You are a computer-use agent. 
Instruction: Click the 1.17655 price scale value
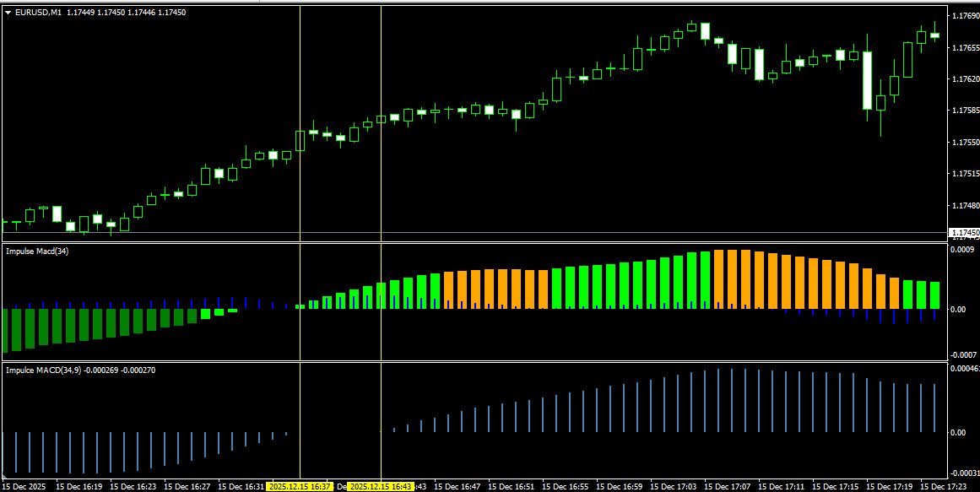coord(964,47)
